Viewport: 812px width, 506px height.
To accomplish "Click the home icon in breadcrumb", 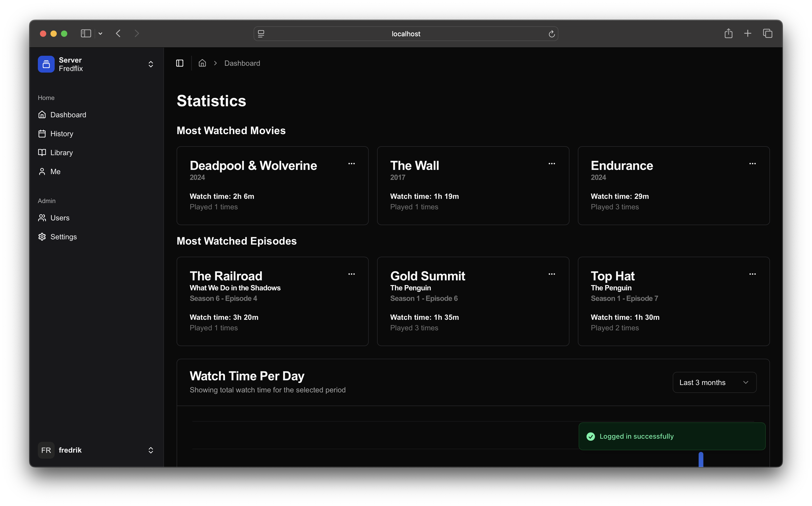I will tap(202, 63).
